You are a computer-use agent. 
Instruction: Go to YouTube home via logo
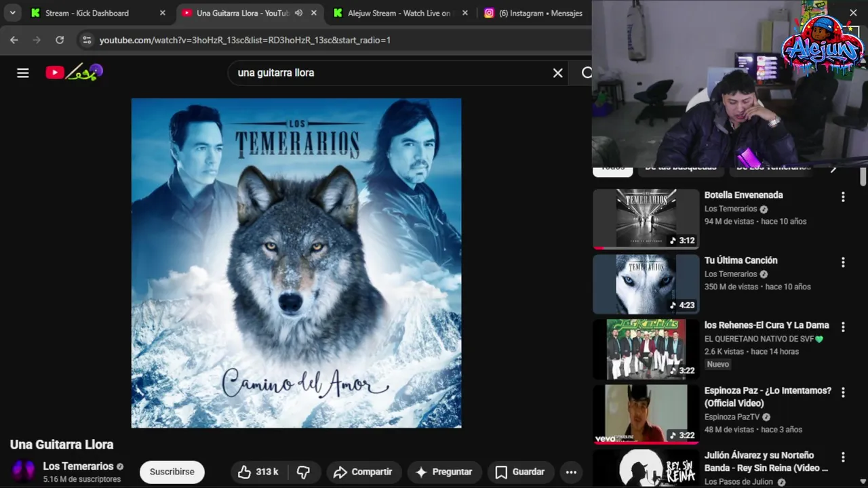point(74,72)
